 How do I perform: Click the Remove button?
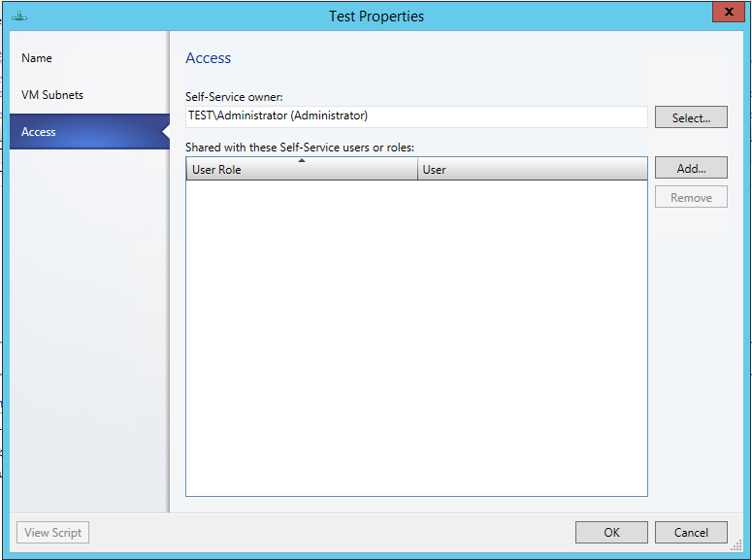pyautogui.click(x=691, y=198)
